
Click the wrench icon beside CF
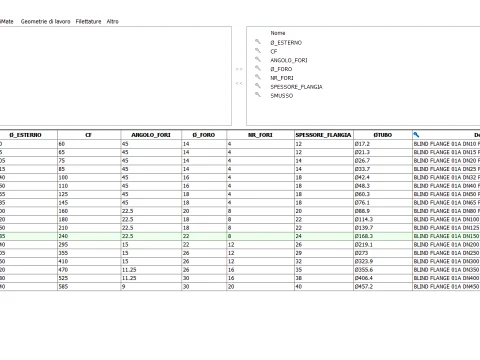[x=258, y=50]
